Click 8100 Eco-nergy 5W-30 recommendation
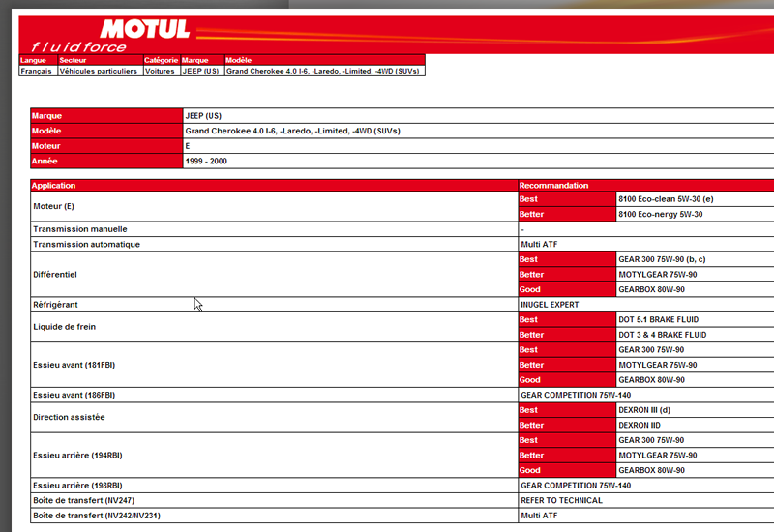Screen dimensions: 774x532 pos(661,214)
